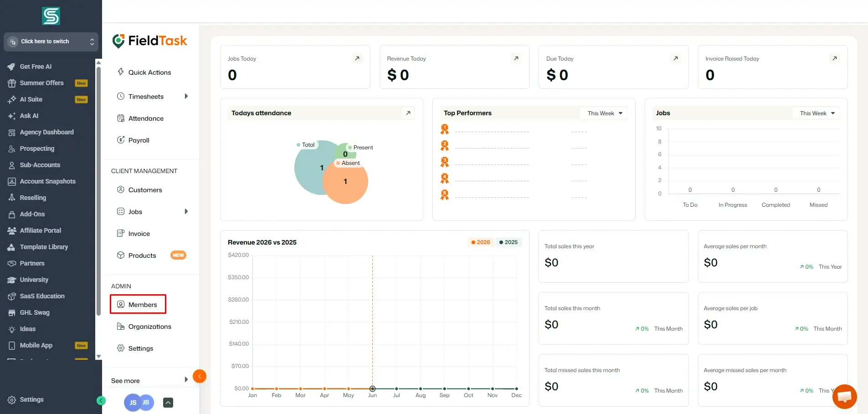Toggle 2025 series in revenue legend

[x=508, y=242]
